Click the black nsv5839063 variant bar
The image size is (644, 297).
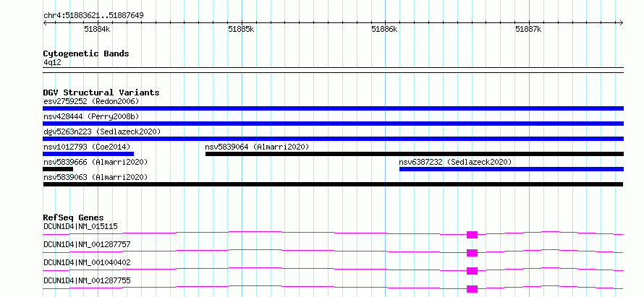pos(333,184)
